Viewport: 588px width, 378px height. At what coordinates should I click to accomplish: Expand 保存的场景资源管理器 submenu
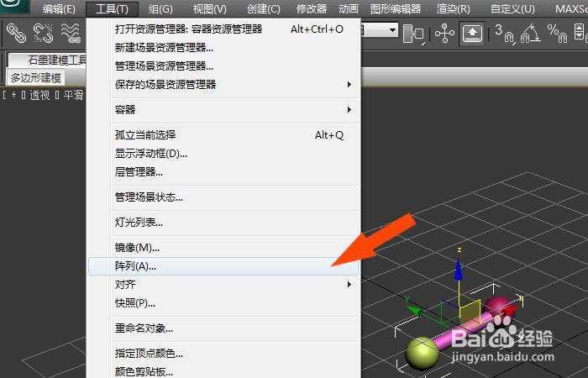[x=223, y=84]
